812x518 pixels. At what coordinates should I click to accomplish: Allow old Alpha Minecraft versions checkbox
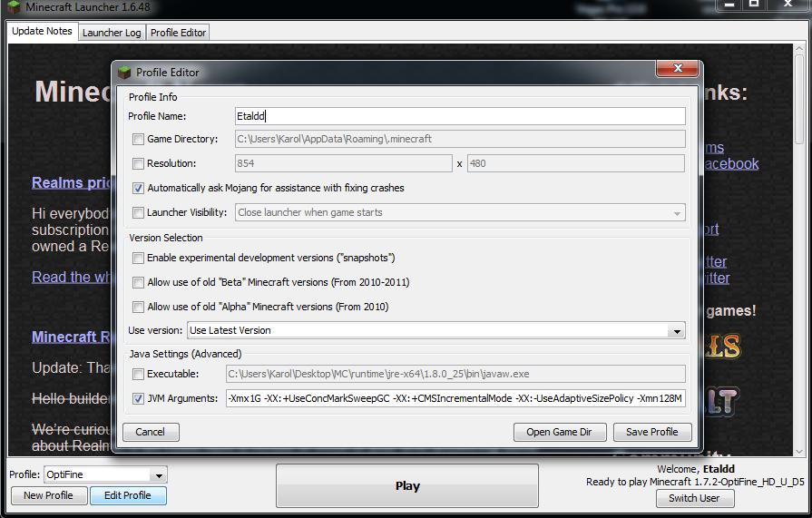tap(138, 307)
